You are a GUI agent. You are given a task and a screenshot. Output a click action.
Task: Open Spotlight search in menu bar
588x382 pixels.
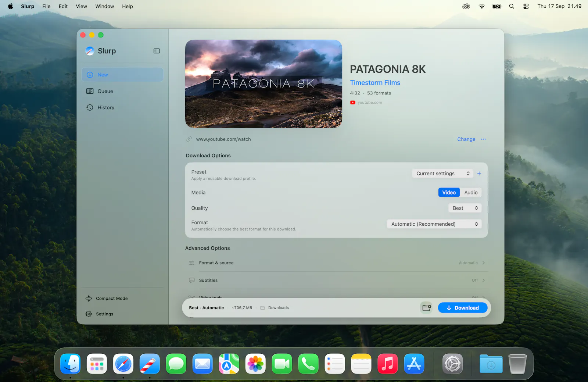click(x=512, y=6)
